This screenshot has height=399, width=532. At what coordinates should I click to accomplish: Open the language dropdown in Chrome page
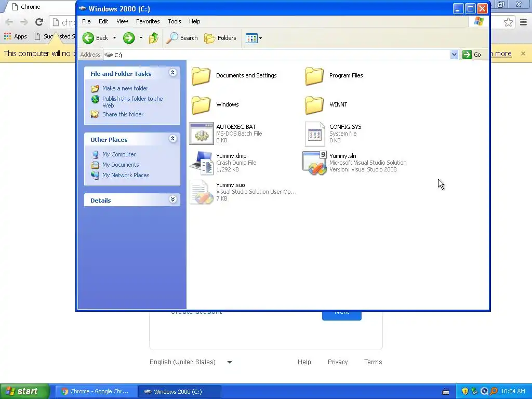pyautogui.click(x=230, y=362)
